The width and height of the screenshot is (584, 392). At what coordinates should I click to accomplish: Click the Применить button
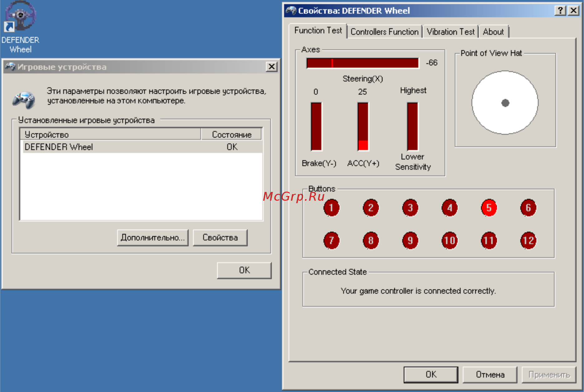tap(549, 375)
